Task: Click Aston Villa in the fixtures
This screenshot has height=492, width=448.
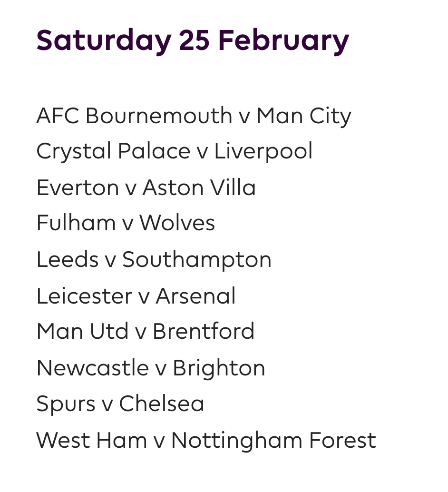Action: (199, 187)
